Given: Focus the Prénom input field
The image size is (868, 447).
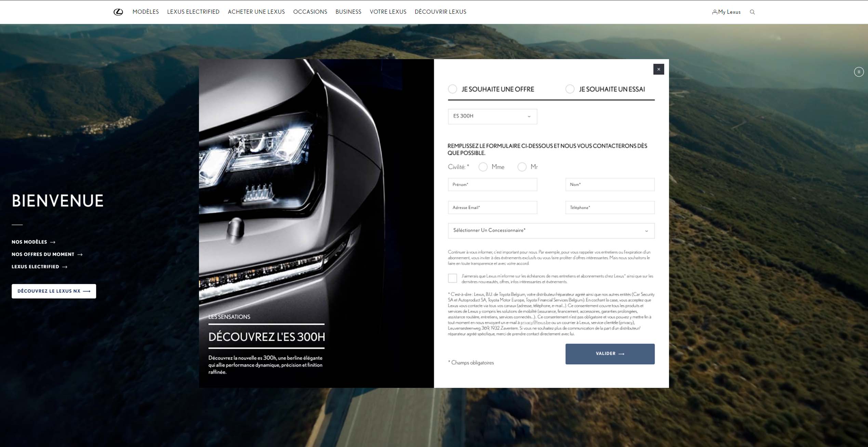Looking at the screenshot, I should [x=492, y=185].
